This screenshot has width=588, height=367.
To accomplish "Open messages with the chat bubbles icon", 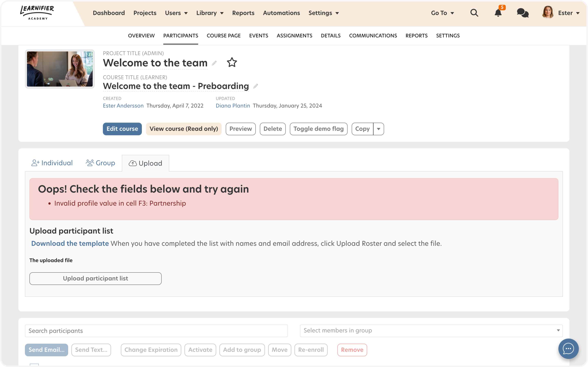I will point(522,13).
